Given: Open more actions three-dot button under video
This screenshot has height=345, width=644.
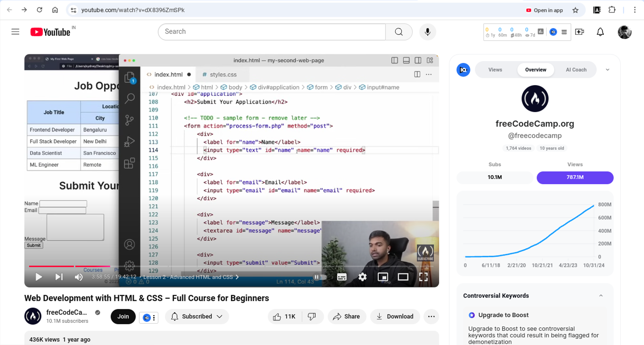Looking at the screenshot, I should click(431, 317).
